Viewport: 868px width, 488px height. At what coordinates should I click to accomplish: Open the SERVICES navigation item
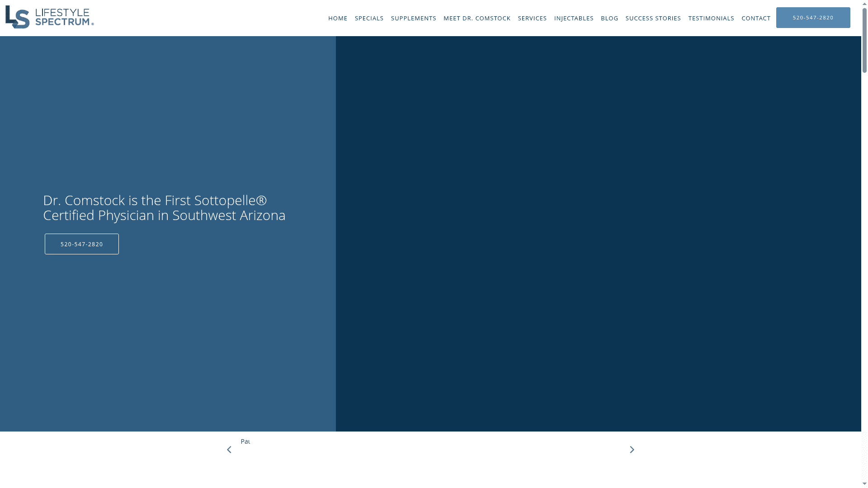[532, 18]
